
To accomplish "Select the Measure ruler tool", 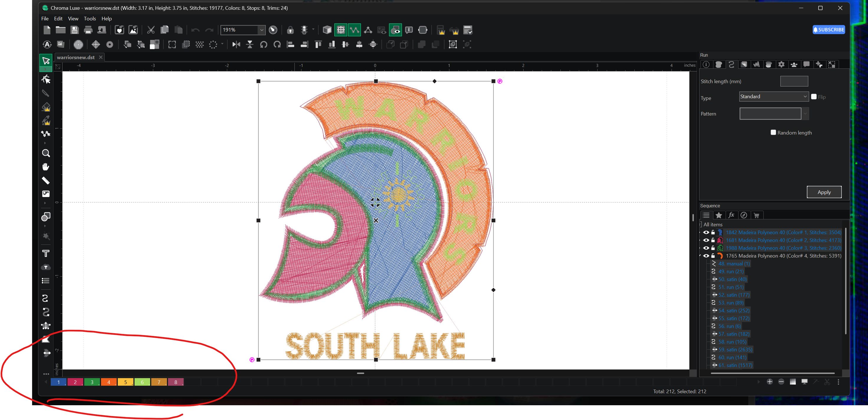I will click(46, 181).
